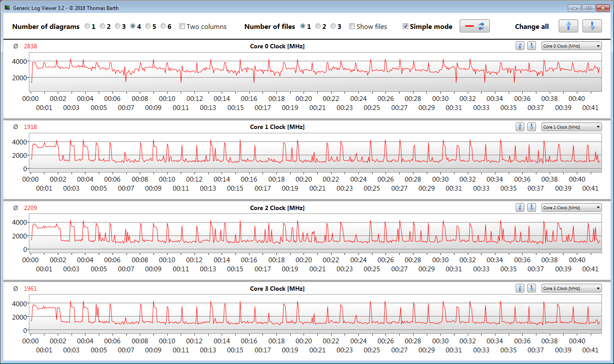Image resolution: width=614 pixels, height=364 pixels.
Task: Uncheck the Simple mode checkbox
Action: 405,26
